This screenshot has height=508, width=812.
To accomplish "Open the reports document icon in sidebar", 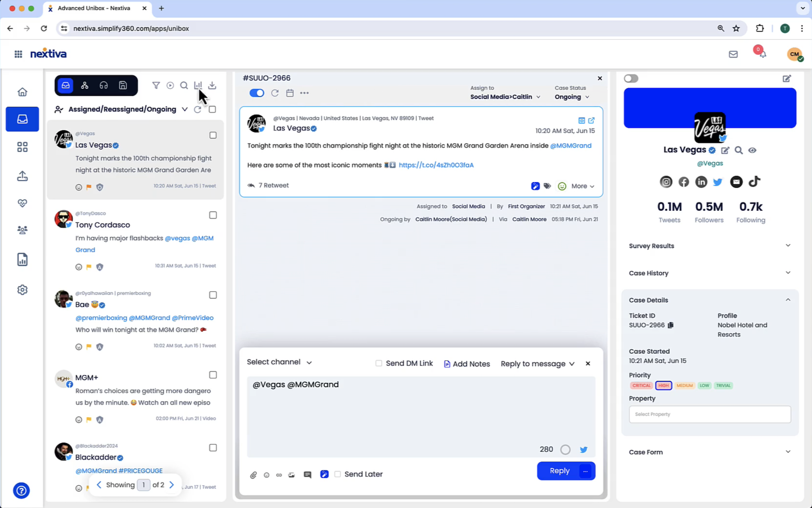I will [22, 259].
